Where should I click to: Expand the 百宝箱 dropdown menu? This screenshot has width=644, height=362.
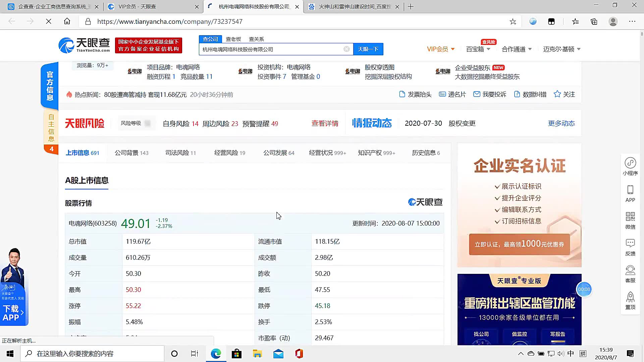coord(478,49)
